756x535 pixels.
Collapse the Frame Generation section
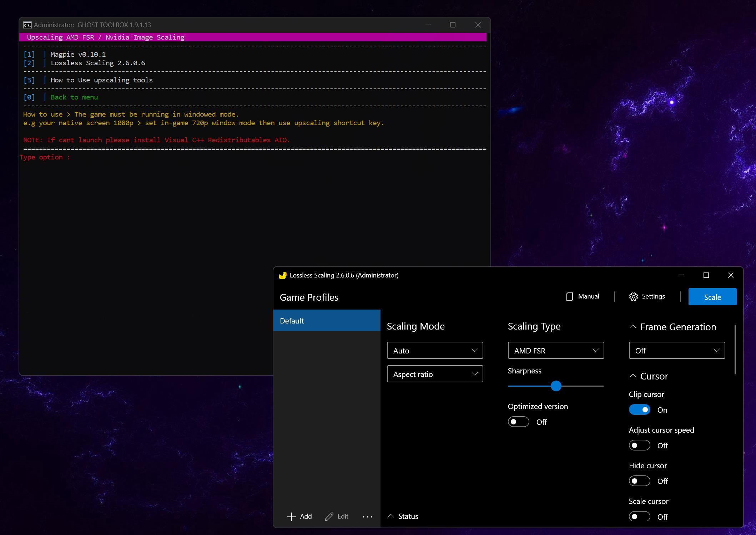633,327
